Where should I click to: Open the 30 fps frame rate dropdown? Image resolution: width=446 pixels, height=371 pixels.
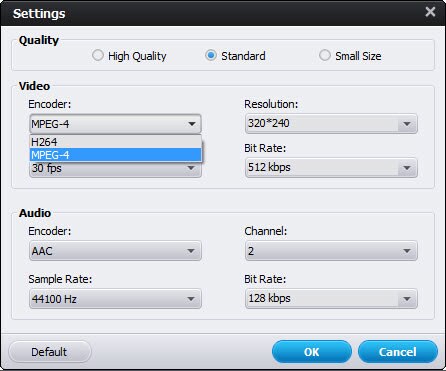point(115,169)
